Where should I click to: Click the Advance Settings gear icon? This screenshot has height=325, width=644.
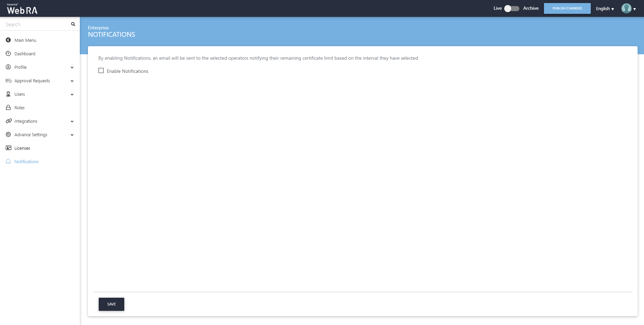coord(8,135)
